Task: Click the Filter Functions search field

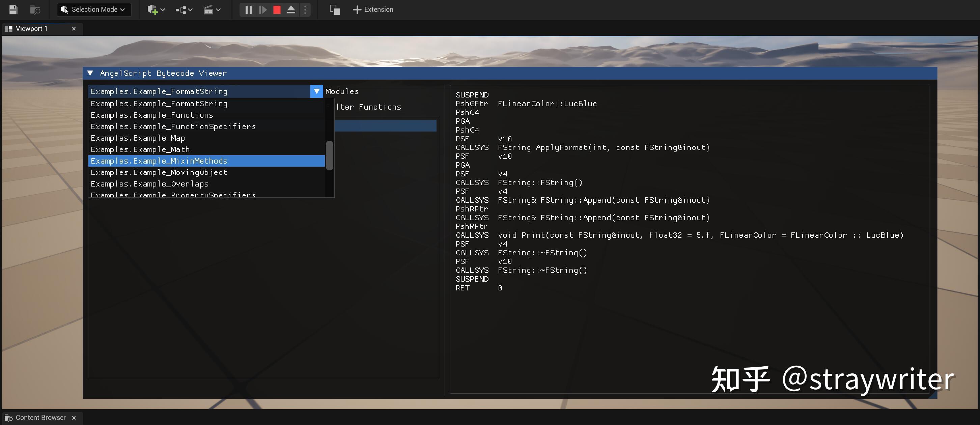Action: [x=381, y=107]
